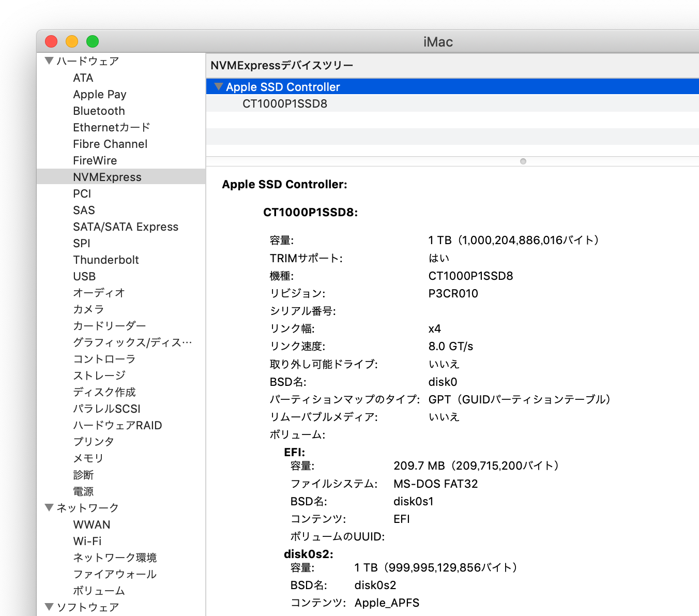Click the EFI capacity 209.7 MB value
Image resolution: width=699 pixels, height=616 pixels.
coord(476,466)
